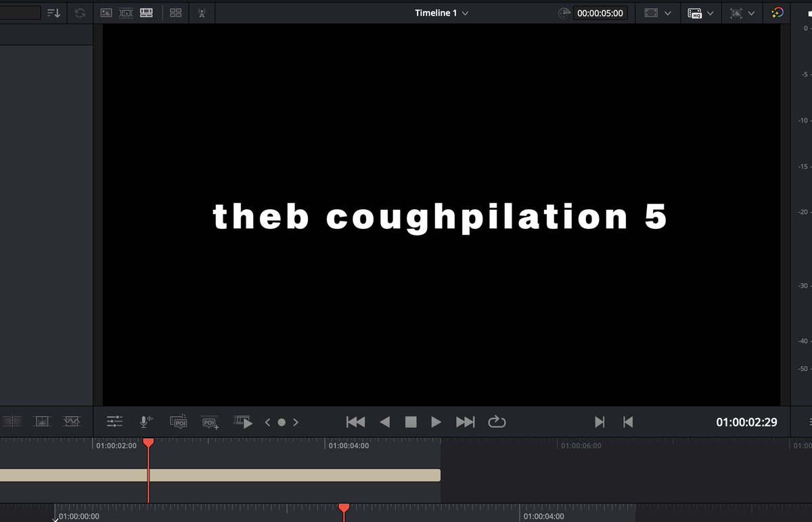
Task: Click the POI mark icon
Action: [x=179, y=422]
